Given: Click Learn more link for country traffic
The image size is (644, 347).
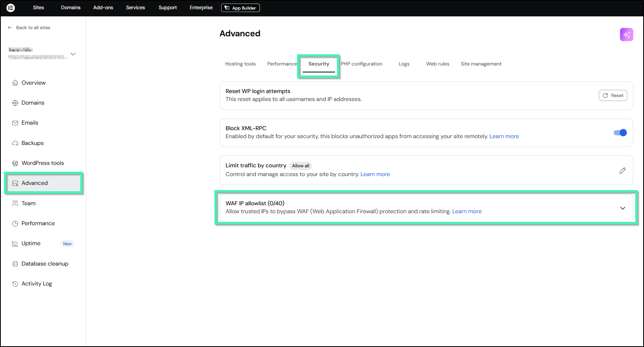Looking at the screenshot, I should [x=375, y=174].
